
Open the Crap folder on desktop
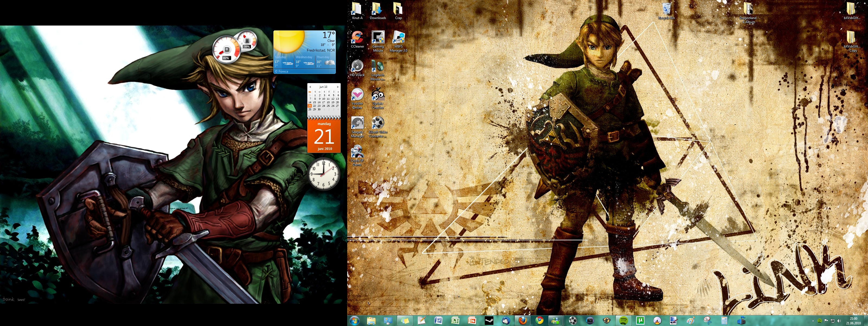click(x=398, y=11)
